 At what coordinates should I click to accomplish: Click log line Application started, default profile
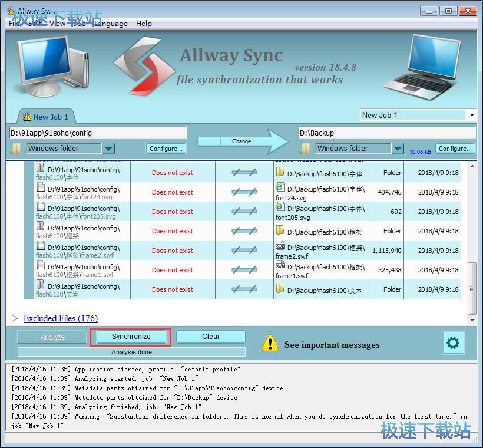pyautogui.click(x=126, y=369)
